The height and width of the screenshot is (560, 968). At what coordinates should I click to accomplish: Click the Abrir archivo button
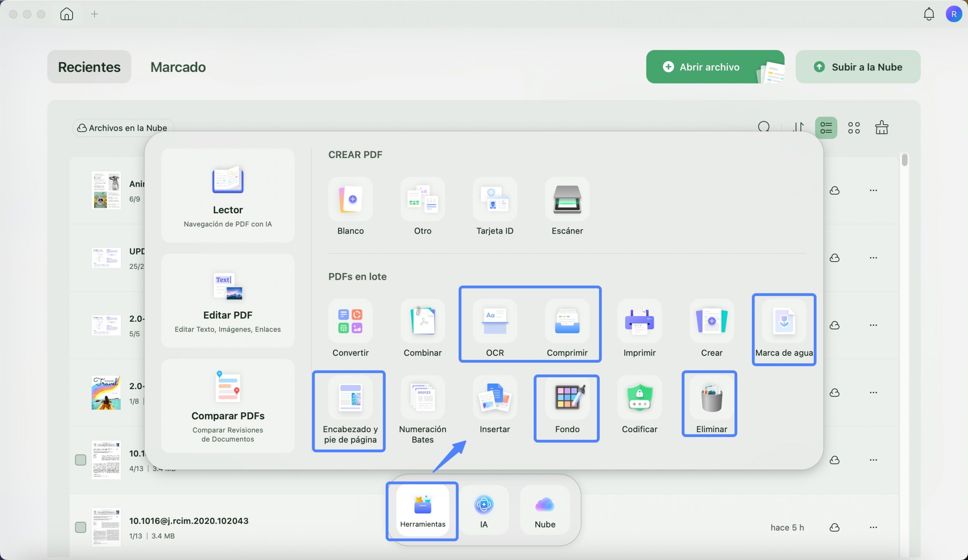(x=715, y=67)
